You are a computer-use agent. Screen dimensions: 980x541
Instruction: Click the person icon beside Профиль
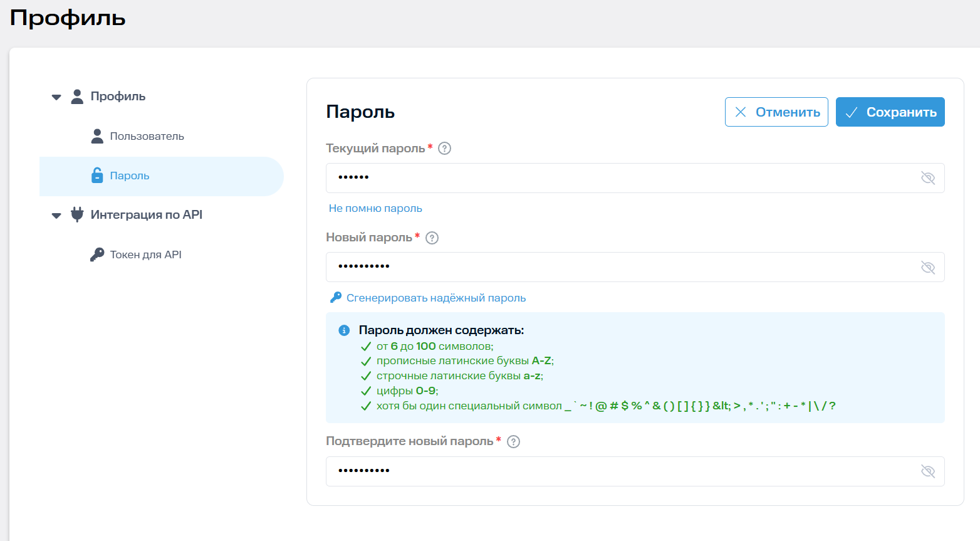click(77, 97)
